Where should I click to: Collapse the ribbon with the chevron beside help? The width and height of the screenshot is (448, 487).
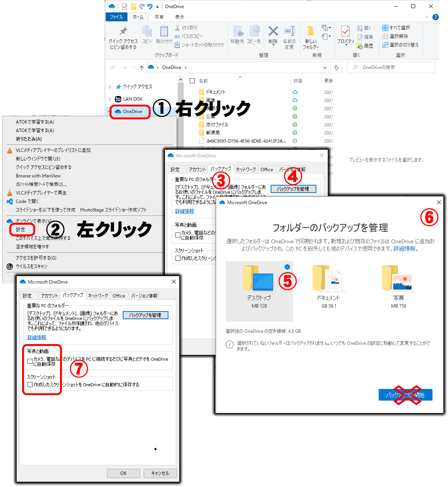coord(427,17)
